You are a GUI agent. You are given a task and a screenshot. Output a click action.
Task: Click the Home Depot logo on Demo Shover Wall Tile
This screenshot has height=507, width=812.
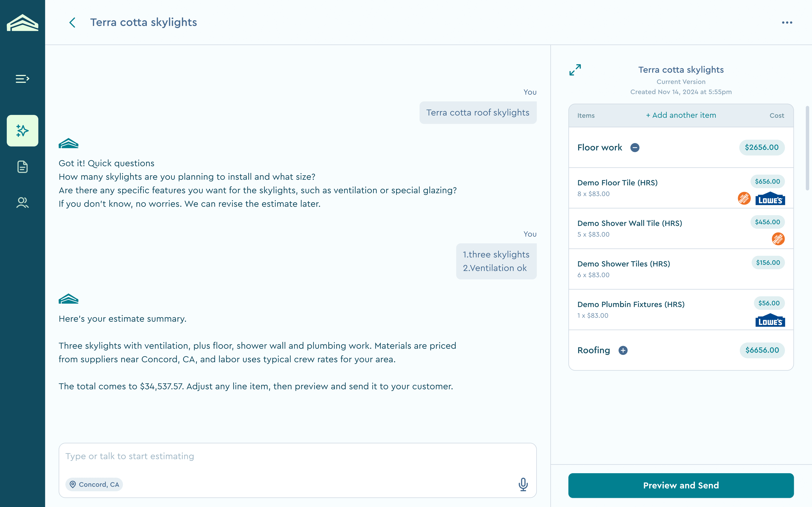[778, 239]
